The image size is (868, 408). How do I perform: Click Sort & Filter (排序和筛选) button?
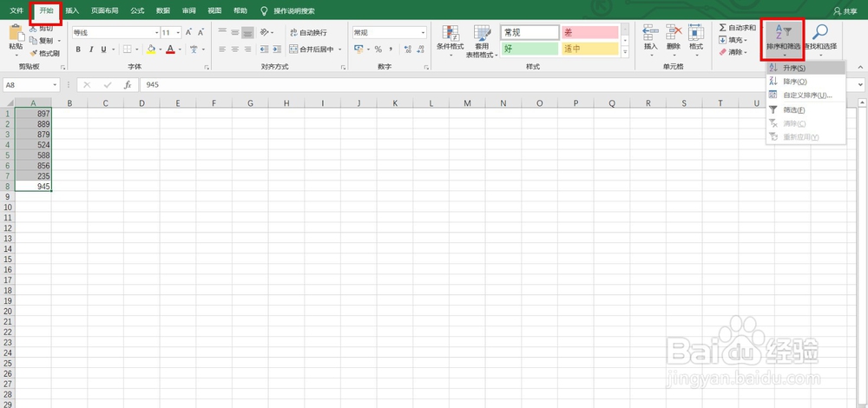(x=783, y=39)
